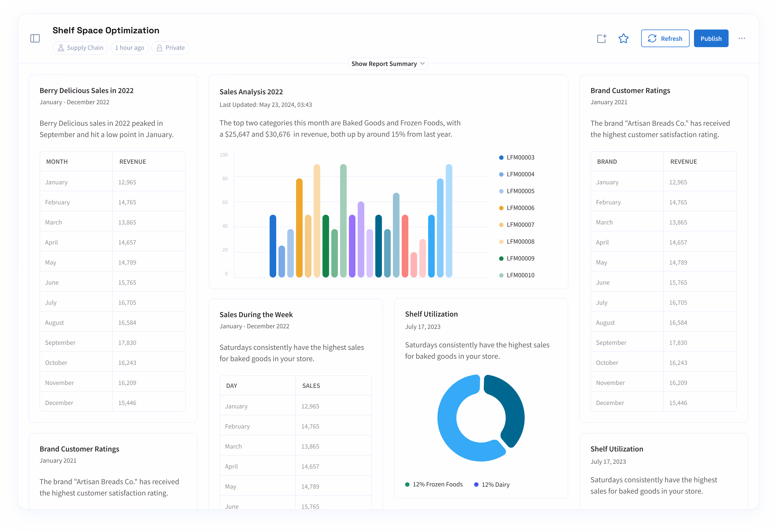Toggle LFM00006 legend series

tap(520, 208)
